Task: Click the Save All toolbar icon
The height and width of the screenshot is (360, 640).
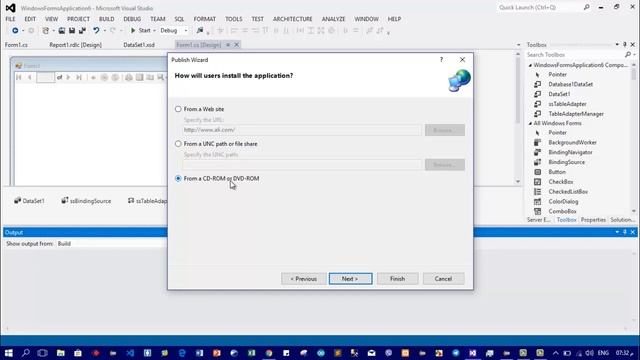Action: (x=82, y=31)
